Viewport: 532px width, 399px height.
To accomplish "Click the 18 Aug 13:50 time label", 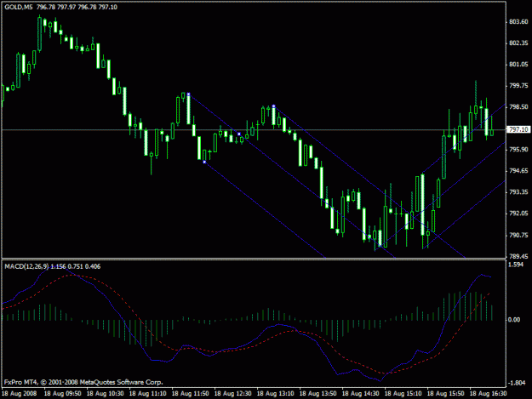I will [x=317, y=394].
